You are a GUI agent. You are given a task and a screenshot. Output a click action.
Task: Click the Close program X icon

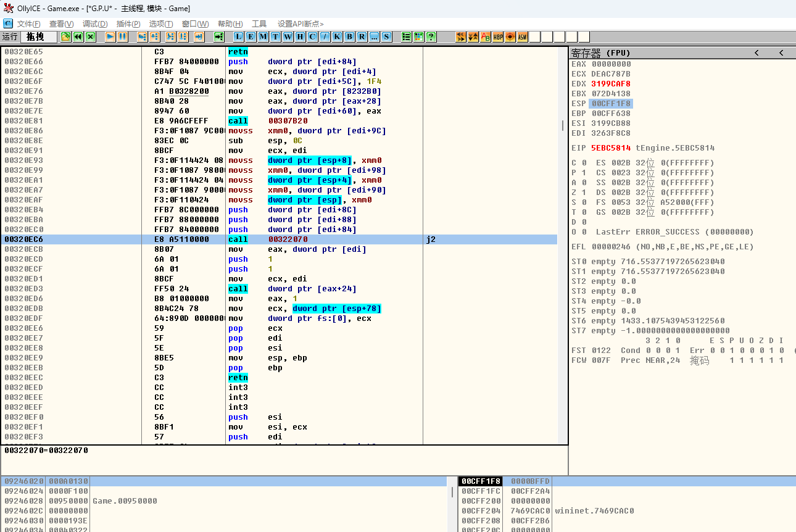(90, 36)
